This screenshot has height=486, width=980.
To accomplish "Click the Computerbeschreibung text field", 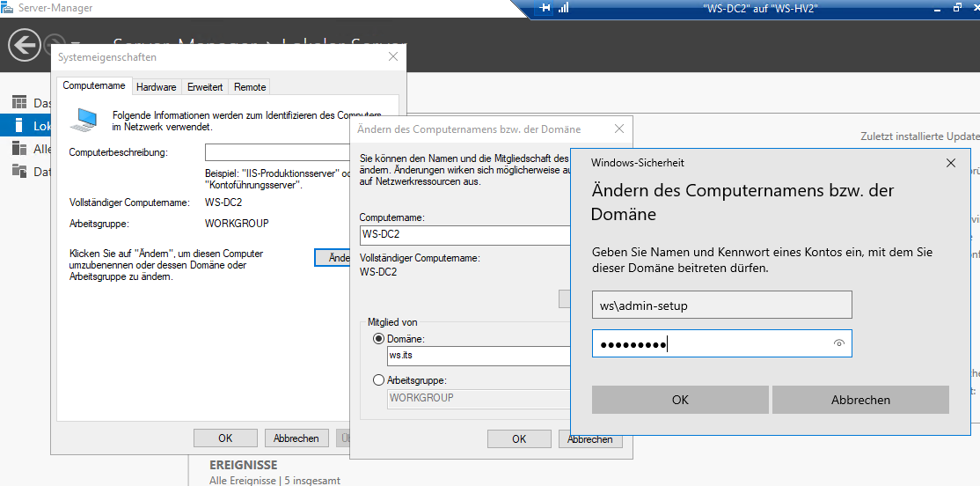I will click(x=277, y=152).
